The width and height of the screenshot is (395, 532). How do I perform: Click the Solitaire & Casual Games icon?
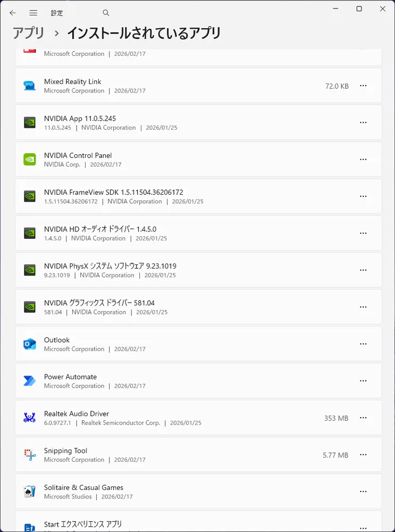click(x=30, y=492)
